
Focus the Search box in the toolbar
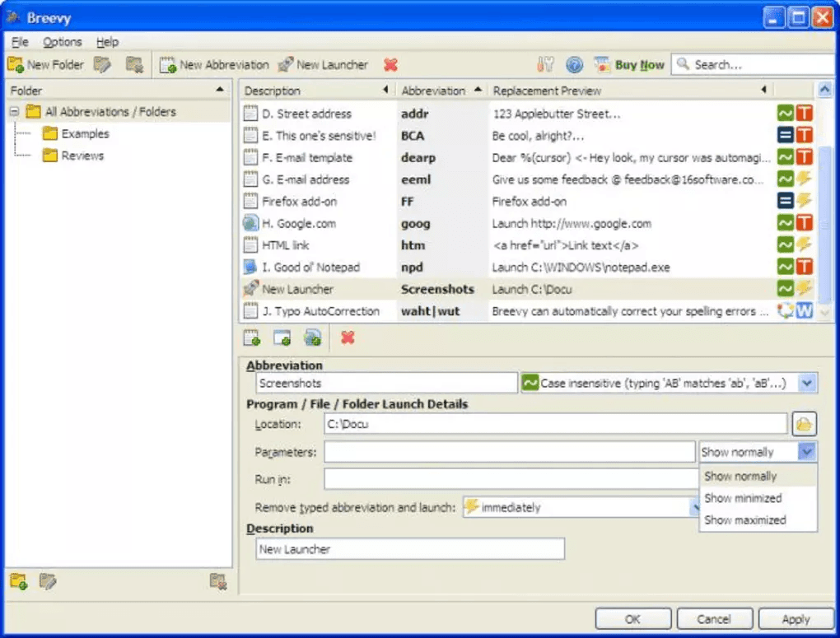pos(754,65)
